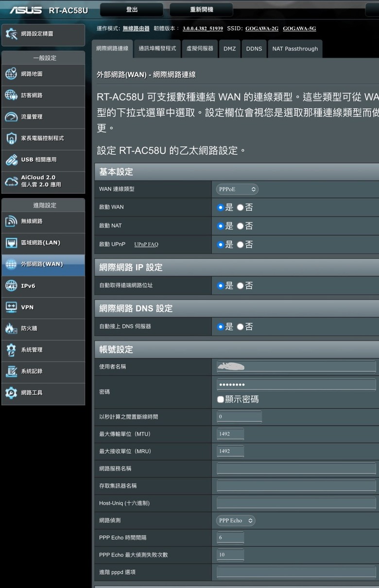The width and height of the screenshot is (379, 588).
Task: Switch to the DDNS tab
Action: click(254, 49)
